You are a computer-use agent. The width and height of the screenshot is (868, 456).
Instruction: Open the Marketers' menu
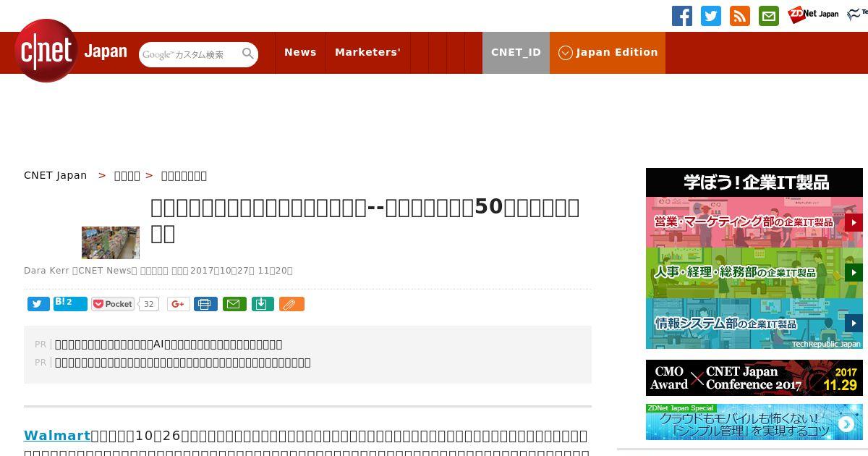point(367,52)
